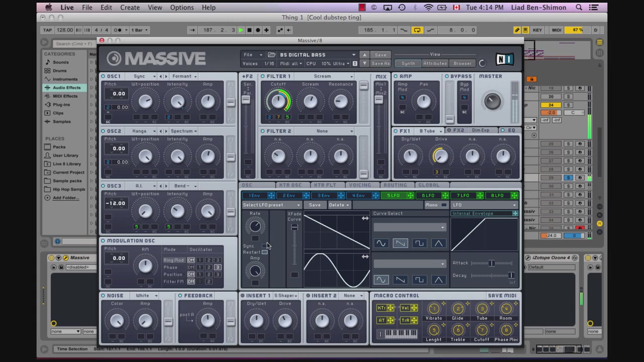This screenshot has height=362, width=644.
Task: Switch to the Attributes view
Action: [x=435, y=64]
